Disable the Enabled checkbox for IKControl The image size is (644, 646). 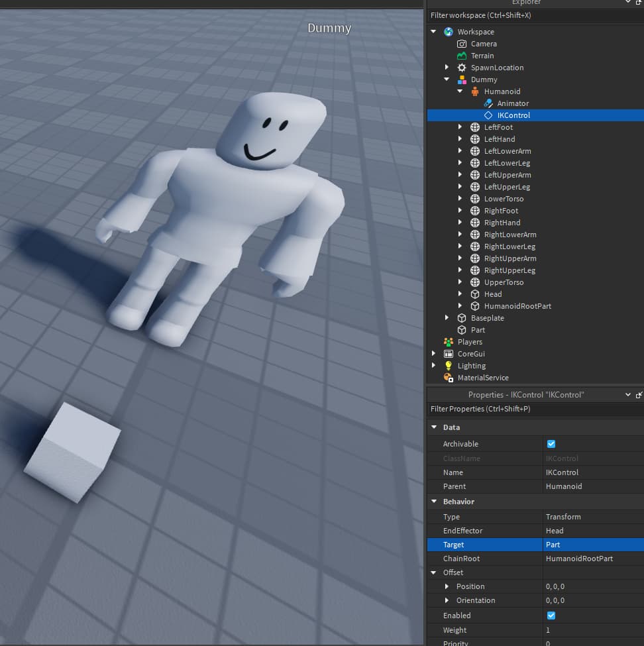551,615
